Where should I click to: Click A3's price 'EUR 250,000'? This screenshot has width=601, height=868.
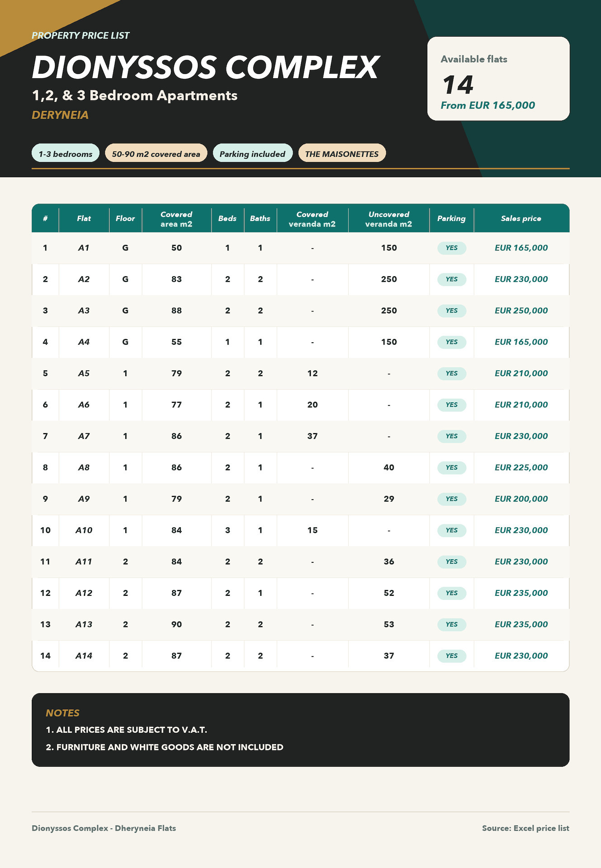(521, 311)
